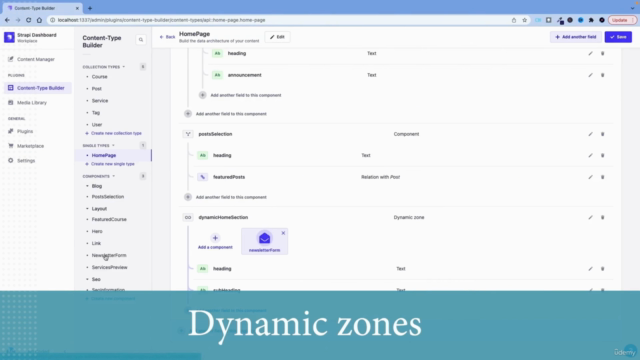Open the Settings page

tap(26, 160)
